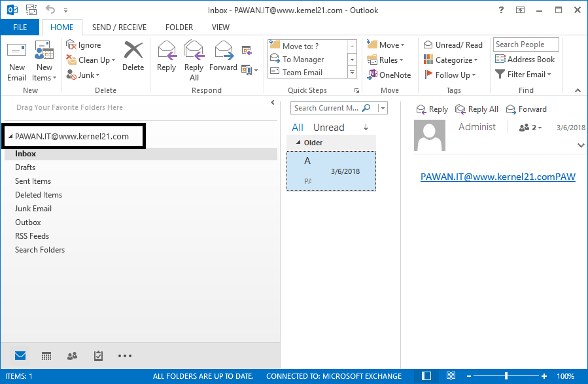
Task: Collapse the Older message group
Action: coord(298,143)
